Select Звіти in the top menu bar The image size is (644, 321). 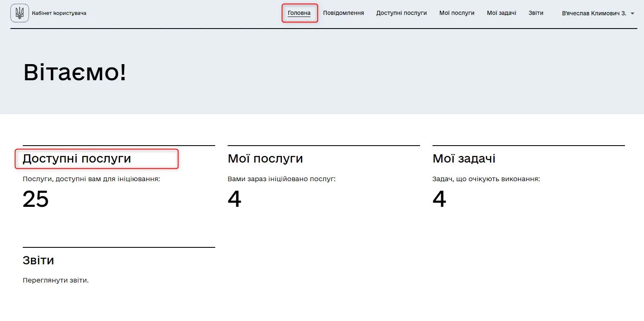pyautogui.click(x=536, y=13)
